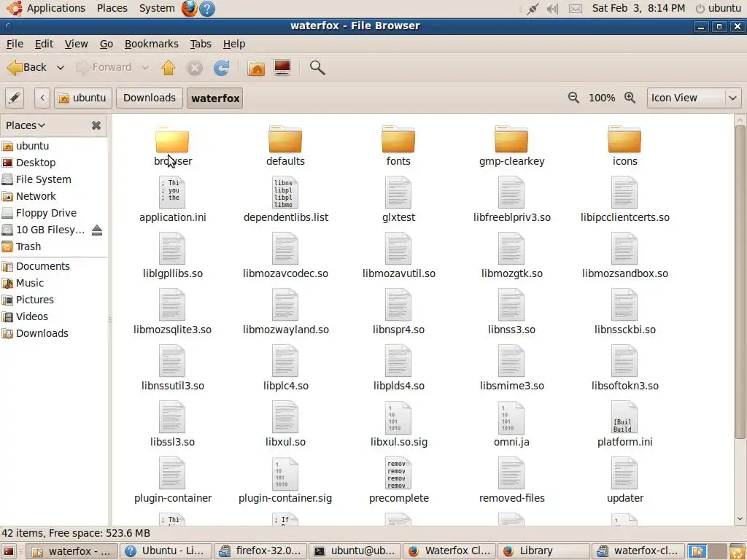Show earlier path buttons with left arrow
The height and width of the screenshot is (560, 747).
pyautogui.click(x=42, y=98)
